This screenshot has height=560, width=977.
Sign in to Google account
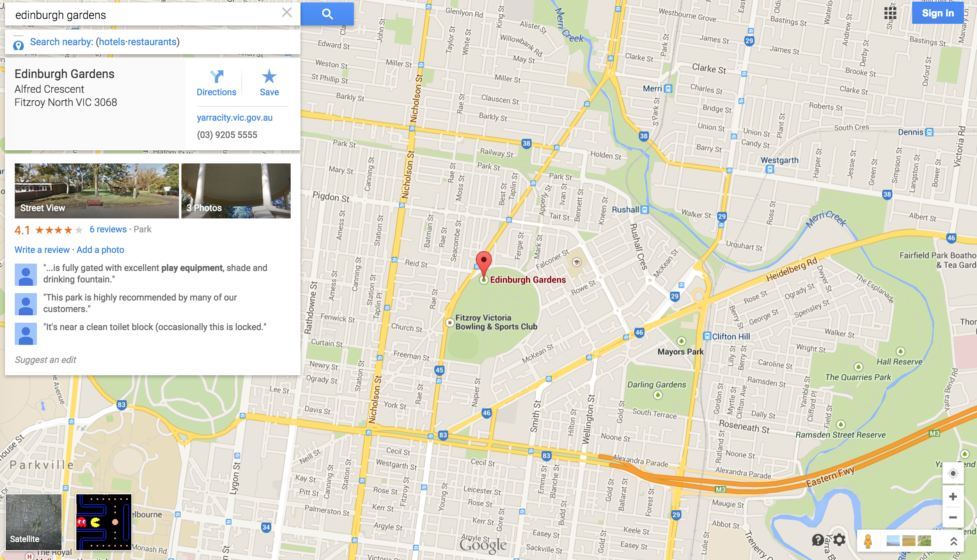point(938,13)
